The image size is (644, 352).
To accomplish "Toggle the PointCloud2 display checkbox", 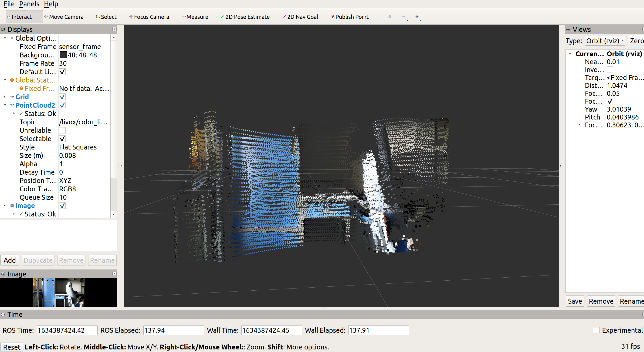I will pyautogui.click(x=62, y=105).
